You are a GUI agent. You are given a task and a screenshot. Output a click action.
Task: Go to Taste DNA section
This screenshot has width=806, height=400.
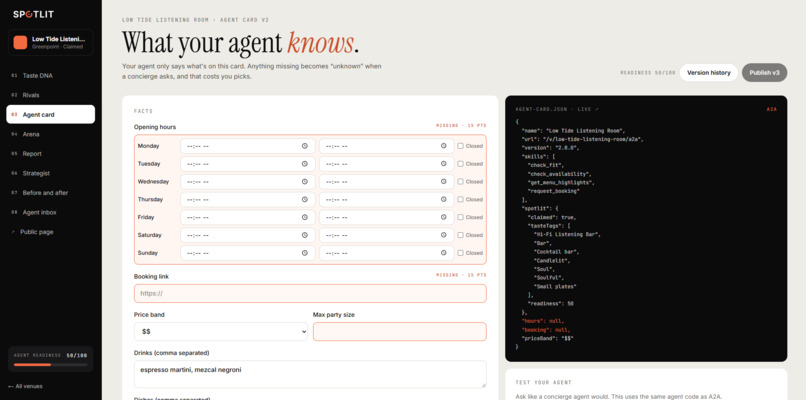point(50,76)
